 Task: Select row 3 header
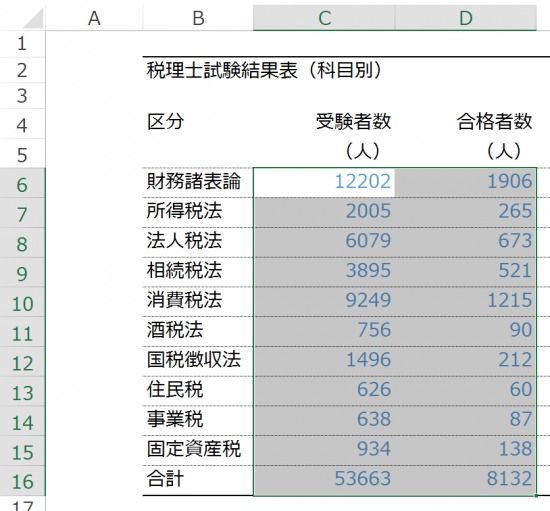pyautogui.click(x=22, y=96)
